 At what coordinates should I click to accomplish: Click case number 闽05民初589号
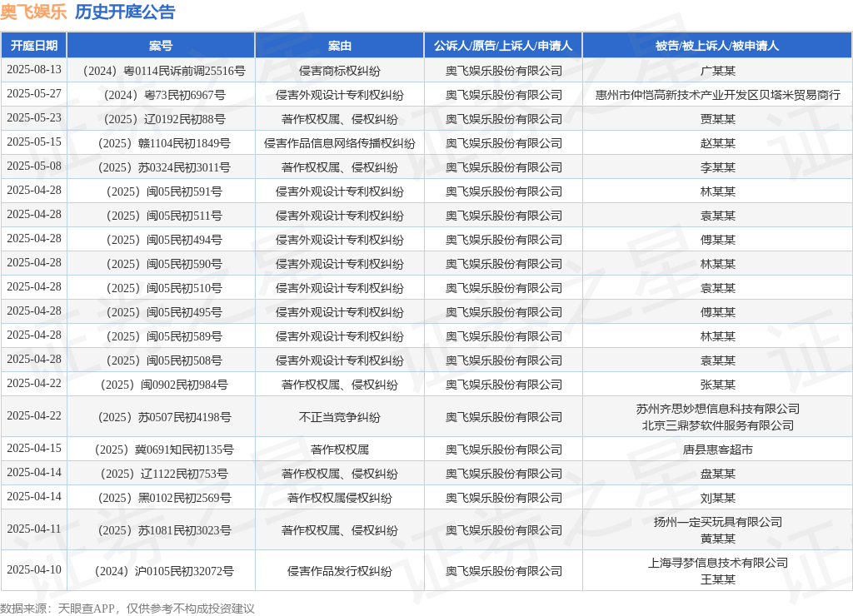pyautogui.click(x=164, y=336)
